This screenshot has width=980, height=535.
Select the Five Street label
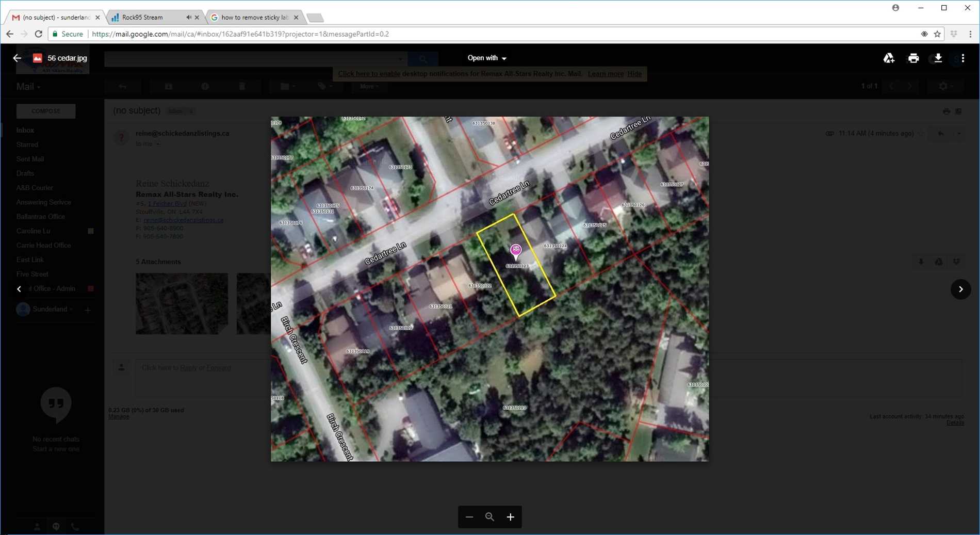[32, 274]
